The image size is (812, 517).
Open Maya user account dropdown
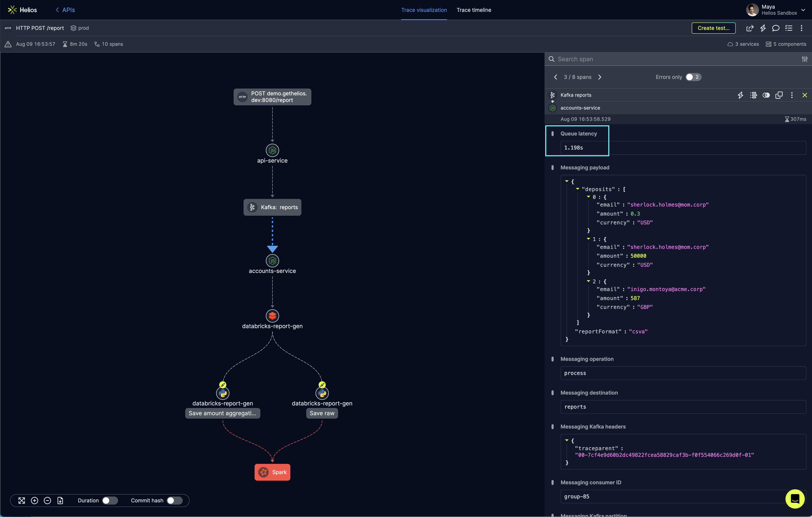(803, 10)
